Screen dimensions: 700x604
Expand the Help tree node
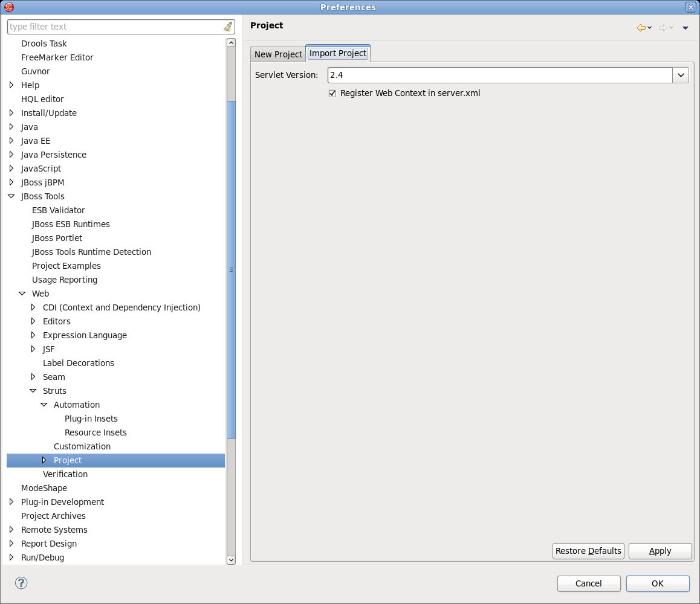[10, 85]
